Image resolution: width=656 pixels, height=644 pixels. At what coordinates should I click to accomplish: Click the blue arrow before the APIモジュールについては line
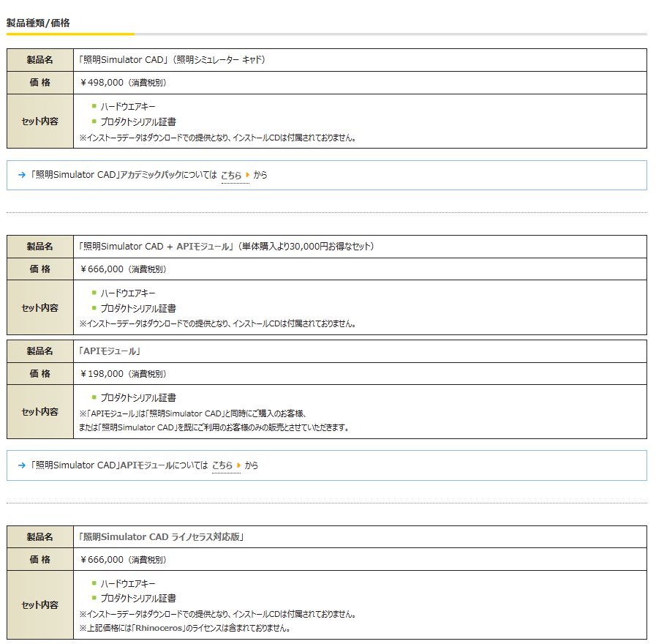[x=22, y=465]
